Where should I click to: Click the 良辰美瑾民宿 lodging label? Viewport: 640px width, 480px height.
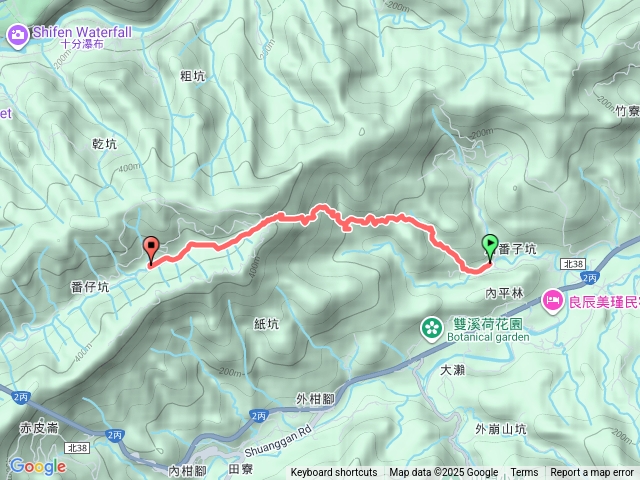[604, 302]
